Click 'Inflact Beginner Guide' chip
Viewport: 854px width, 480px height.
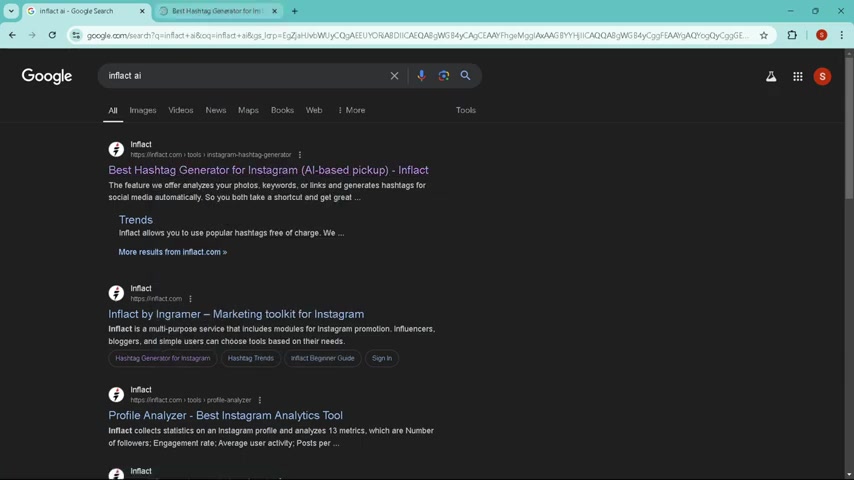[x=322, y=358]
